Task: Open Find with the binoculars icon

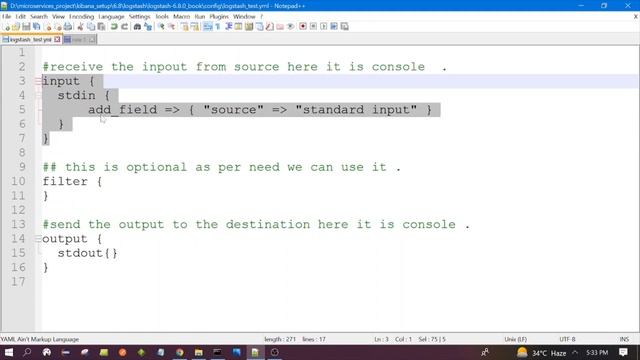Action: pos(137,27)
